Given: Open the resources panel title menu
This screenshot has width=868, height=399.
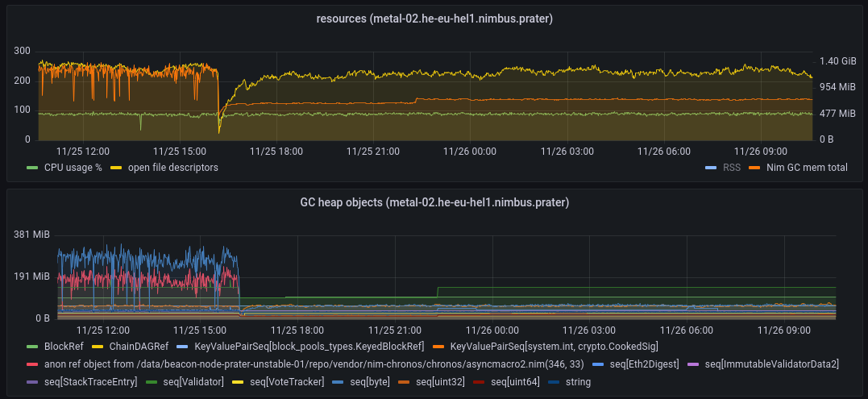Looking at the screenshot, I should [x=434, y=19].
